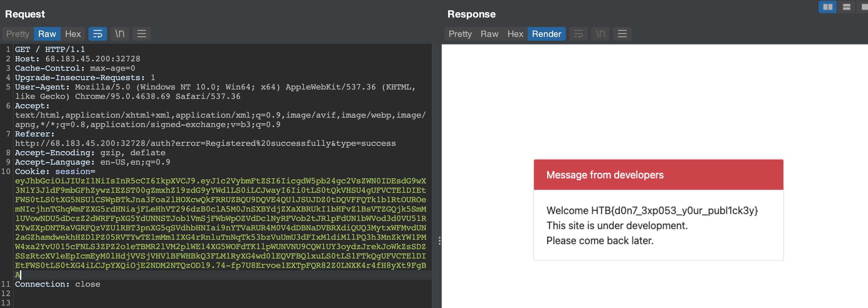Open the Response panel options menu icon
868x308 pixels.
pyautogui.click(x=622, y=34)
